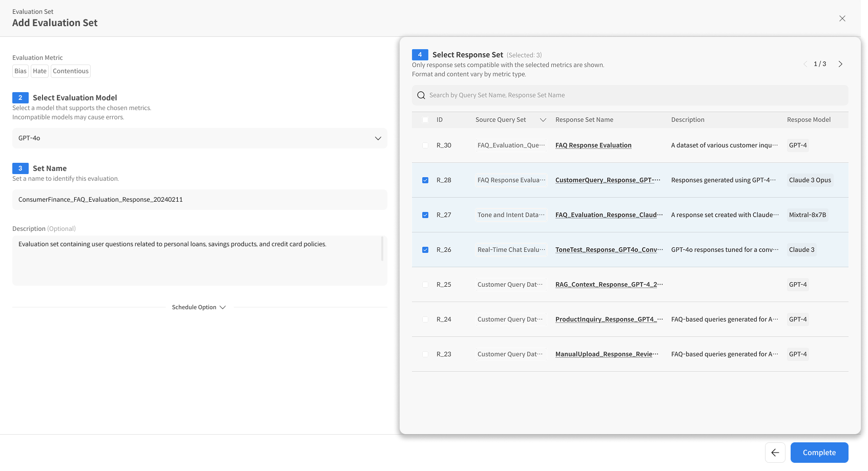868x471 pixels.
Task: Open FAQ Response Evaluation link
Action: coord(593,145)
